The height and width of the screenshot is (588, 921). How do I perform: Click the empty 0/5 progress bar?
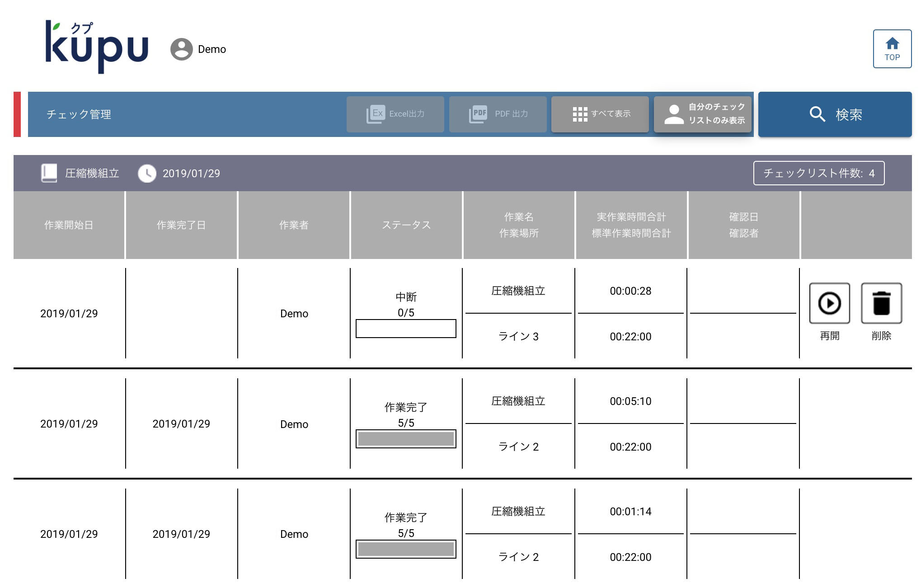coord(405,329)
